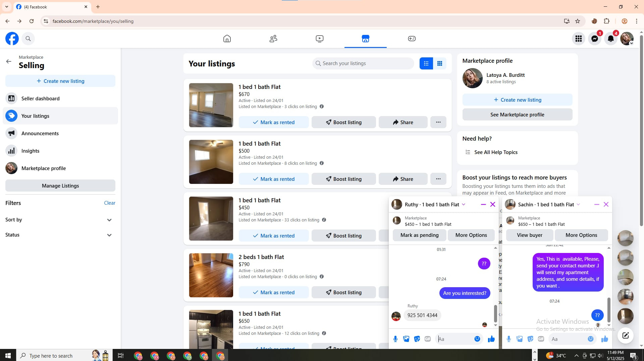The width and height of the screenshot is (644, 361).
Task: Open the $500 flat listing thumbnail
Action: 211,162
